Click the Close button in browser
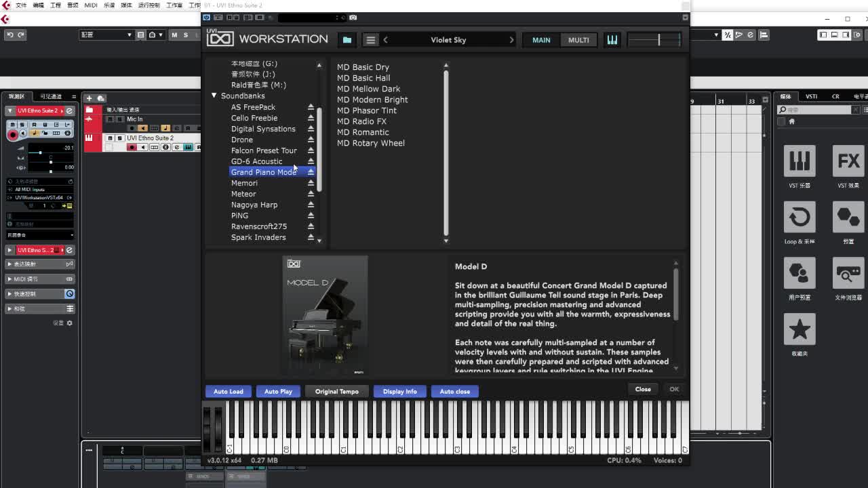 (643, 389)
